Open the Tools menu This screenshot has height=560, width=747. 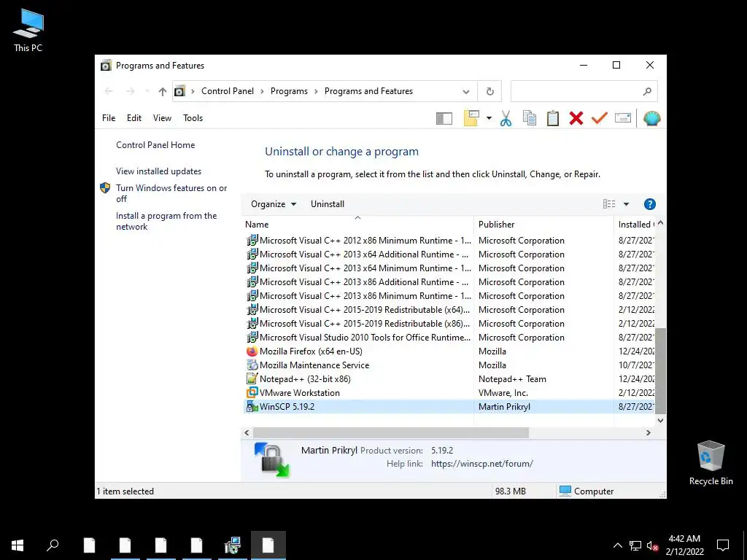coord(193,118)
